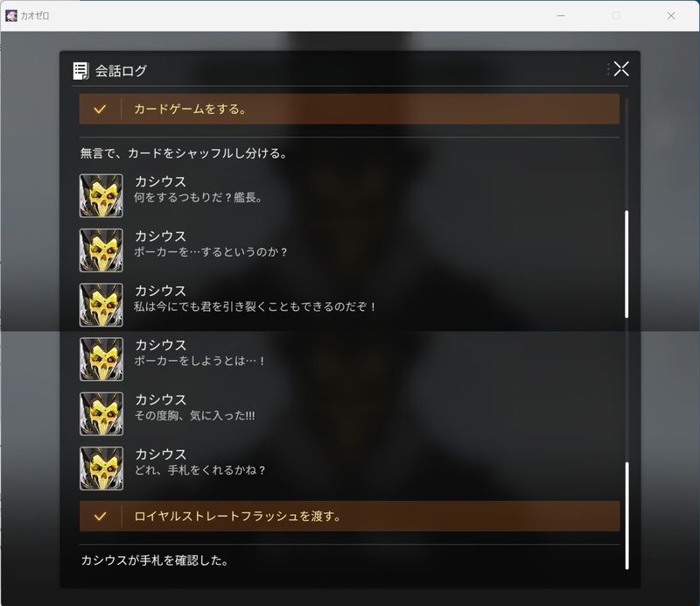700x606 pixels.
Task: Click the 会話ログ title text
Action: click(121, 71)
